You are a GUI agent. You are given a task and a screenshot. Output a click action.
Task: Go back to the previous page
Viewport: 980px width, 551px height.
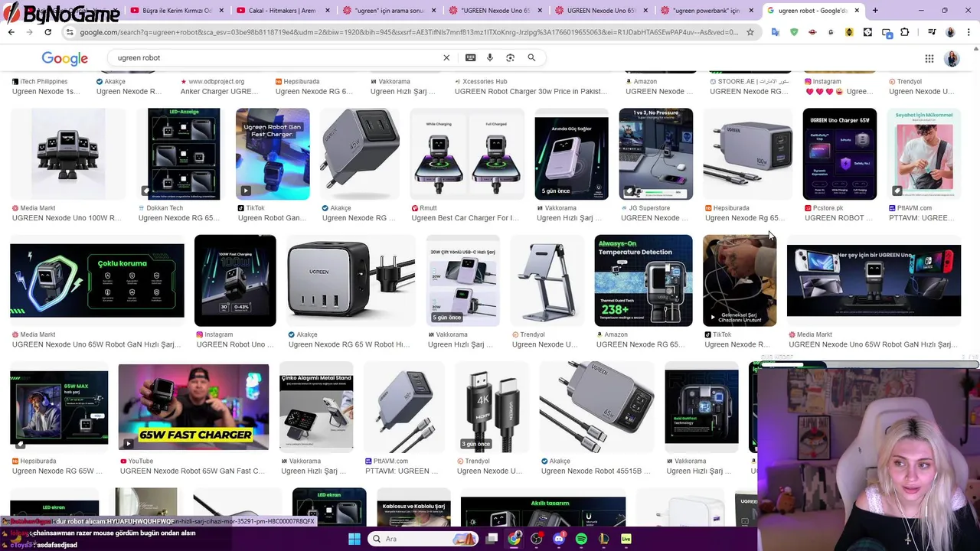(11, 32)
